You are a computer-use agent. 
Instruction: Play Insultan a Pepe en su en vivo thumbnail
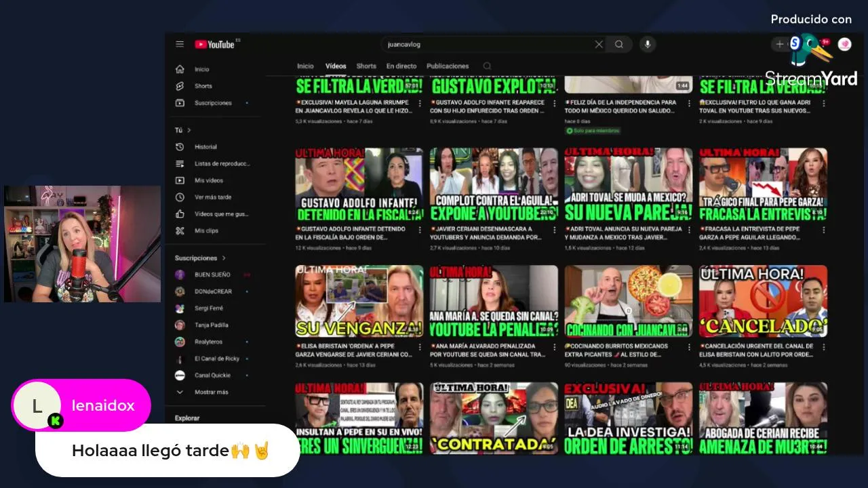359,418
